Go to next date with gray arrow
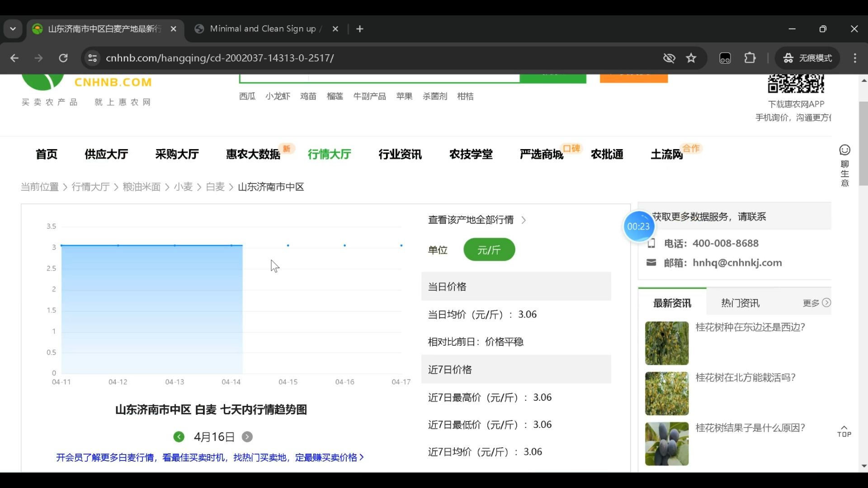Screen dimensions: 868x488 click(x=247, y=437)
